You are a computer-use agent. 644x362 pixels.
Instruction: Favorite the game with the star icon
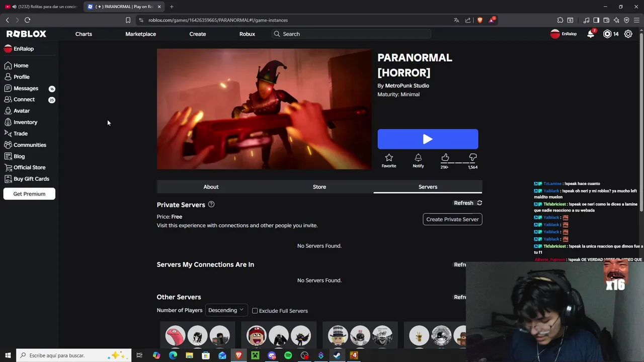(x=389, y=158)
